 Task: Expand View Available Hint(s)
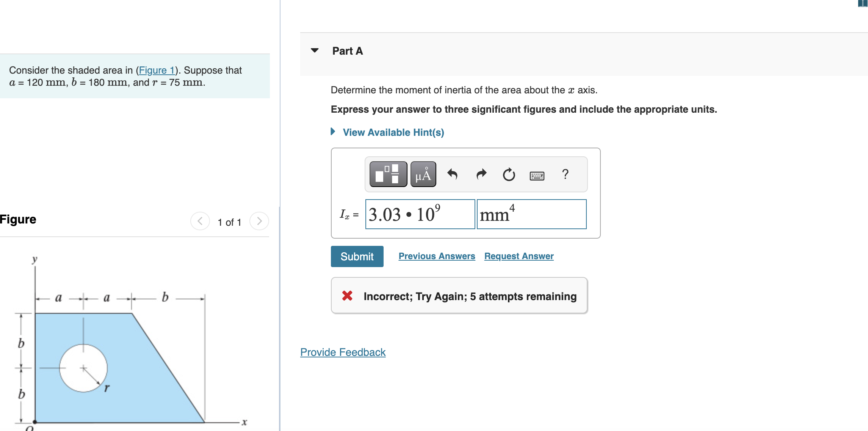(393, 132)
